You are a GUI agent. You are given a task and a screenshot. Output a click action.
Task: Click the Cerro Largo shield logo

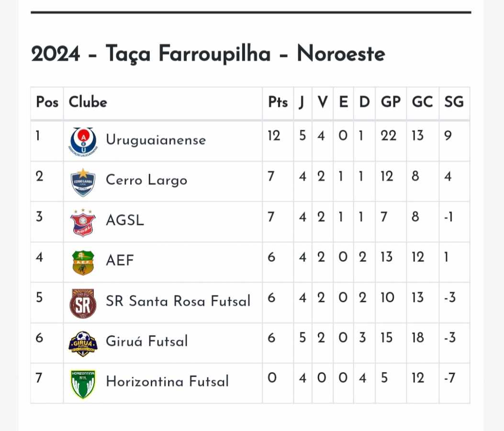(83, 182)
